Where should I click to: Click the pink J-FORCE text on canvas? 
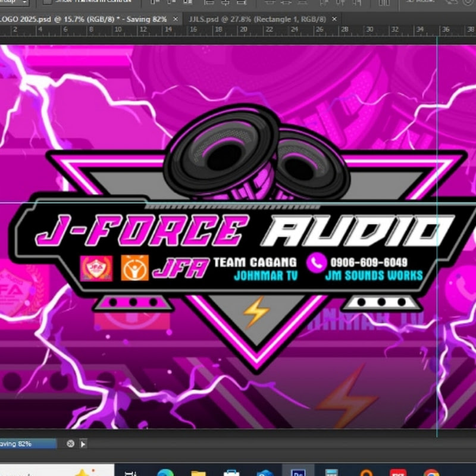coord(140,231)
